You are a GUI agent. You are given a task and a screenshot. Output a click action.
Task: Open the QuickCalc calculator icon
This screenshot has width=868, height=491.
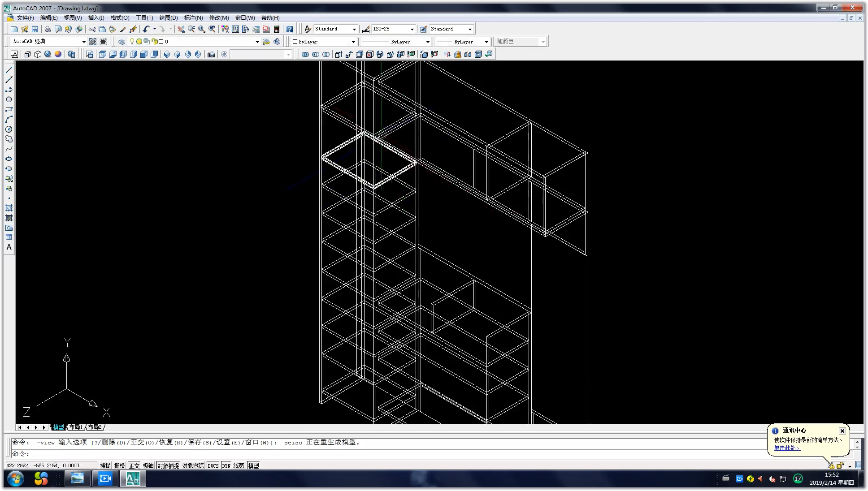point(277,29)
